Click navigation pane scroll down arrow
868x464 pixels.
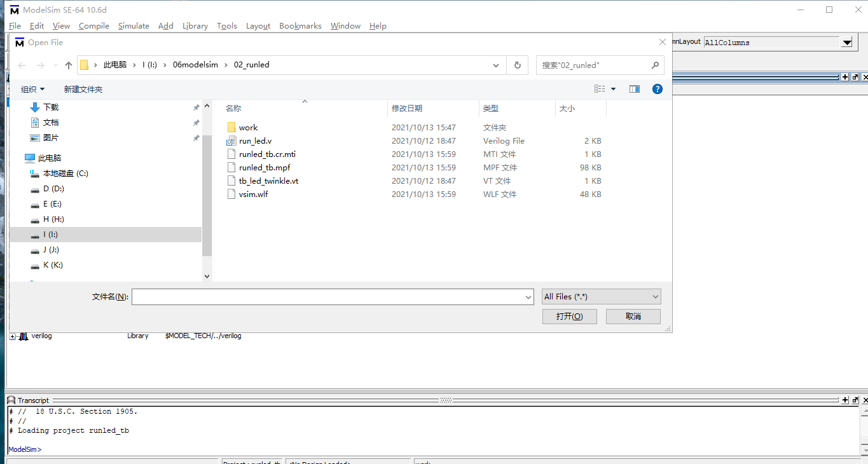coord(207,276)
